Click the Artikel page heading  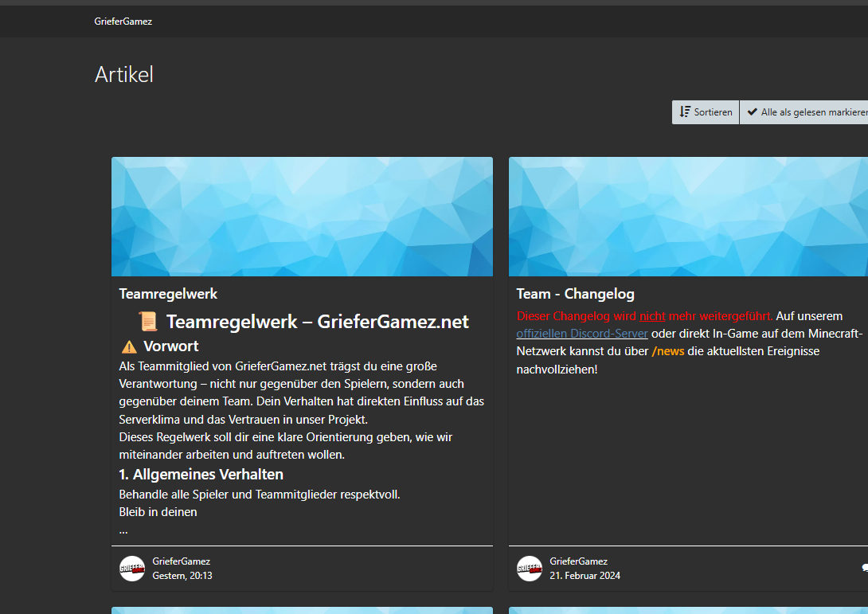pos(123,74)
